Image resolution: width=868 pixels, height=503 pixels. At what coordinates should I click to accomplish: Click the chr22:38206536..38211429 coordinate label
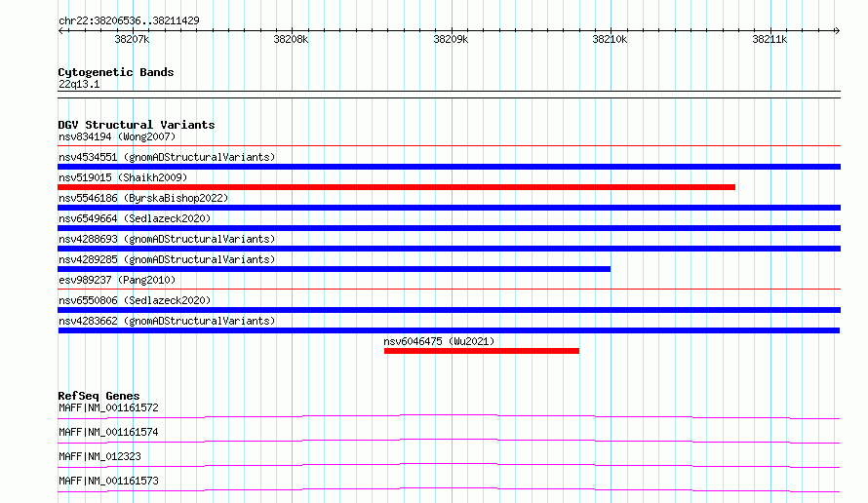[129, 20]
